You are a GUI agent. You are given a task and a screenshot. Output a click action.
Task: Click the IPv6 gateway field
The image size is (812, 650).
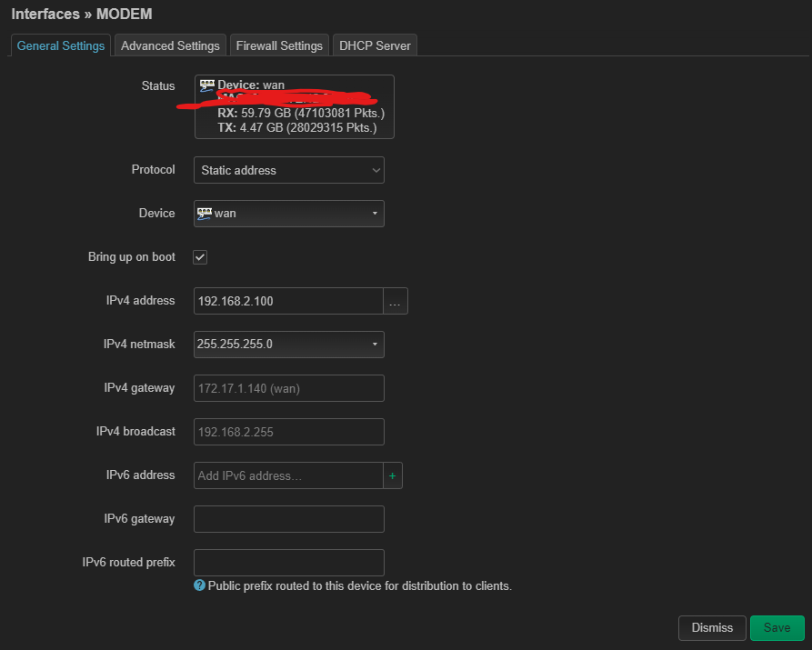click(289, 519)
